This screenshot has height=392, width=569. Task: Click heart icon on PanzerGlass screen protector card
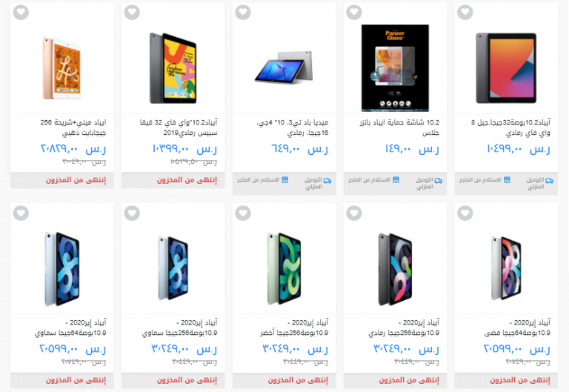(354, 13)
